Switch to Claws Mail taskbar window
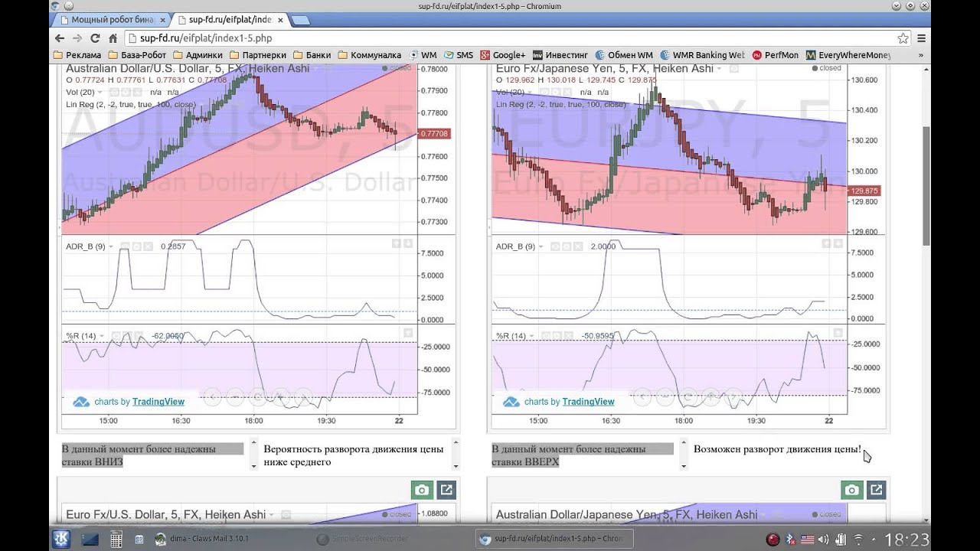The height and width of the screenshot is (551, 980). coord(202,539)
